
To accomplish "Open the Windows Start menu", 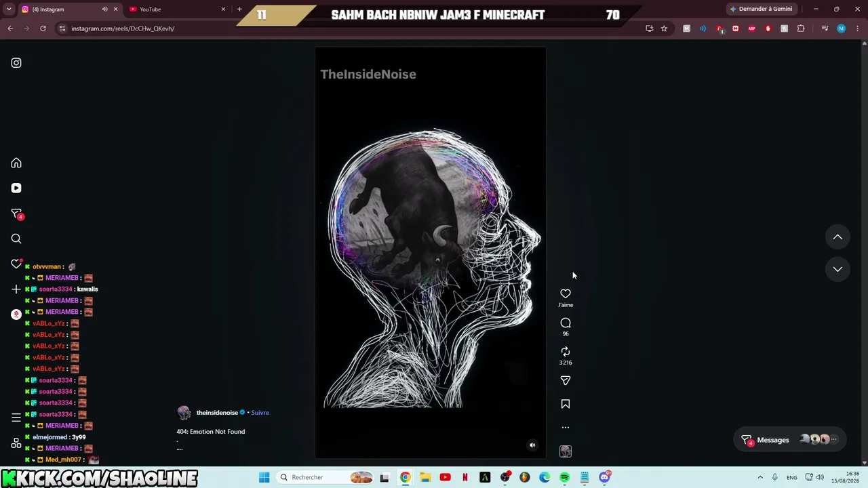I will point(264,477).
